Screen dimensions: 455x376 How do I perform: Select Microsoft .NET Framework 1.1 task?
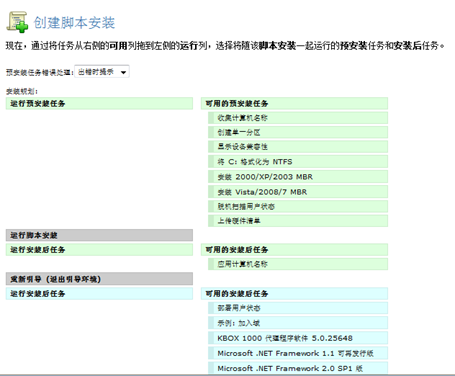point(298,353)
